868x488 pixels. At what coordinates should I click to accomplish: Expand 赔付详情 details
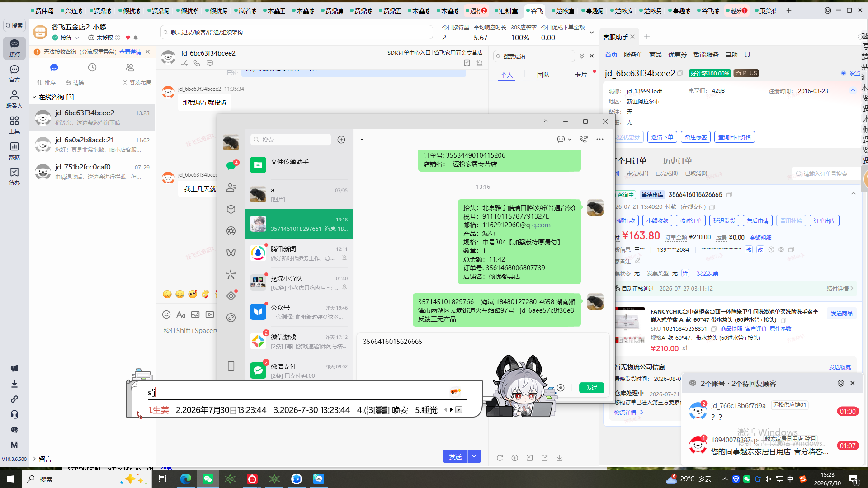pos(840,289)
